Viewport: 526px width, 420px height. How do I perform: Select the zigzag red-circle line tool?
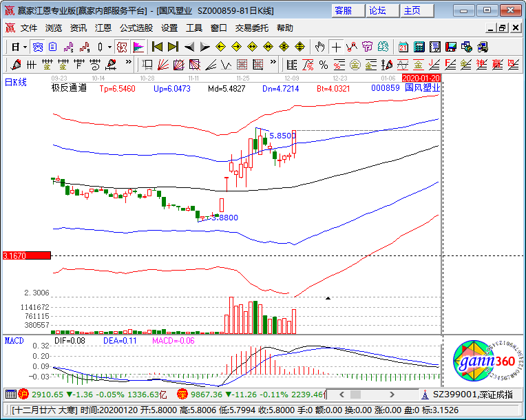click(x=352, y=47)
